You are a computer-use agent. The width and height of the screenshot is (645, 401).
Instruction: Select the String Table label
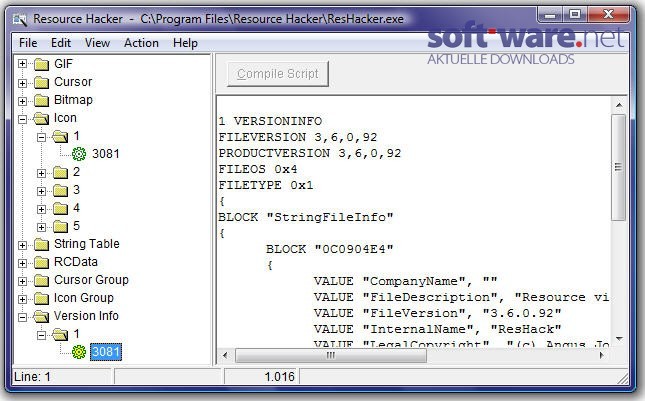coord(87,244)
